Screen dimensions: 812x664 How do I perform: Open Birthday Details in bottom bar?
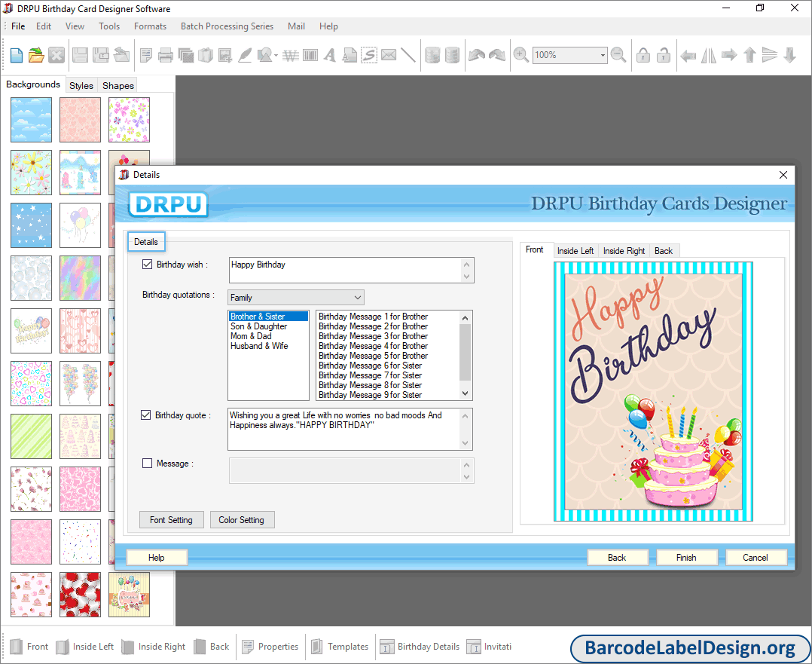click(420, 647)
